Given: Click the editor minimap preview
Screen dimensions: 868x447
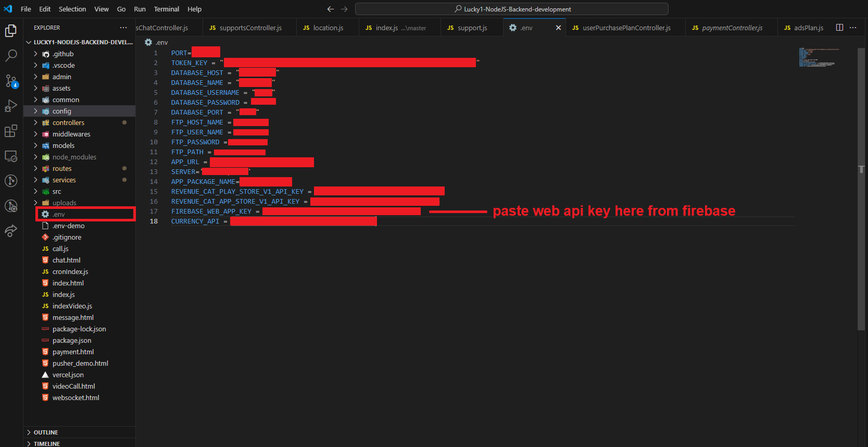Looking at the screenshot, I should pyautogui.click(x=819, y=57).
